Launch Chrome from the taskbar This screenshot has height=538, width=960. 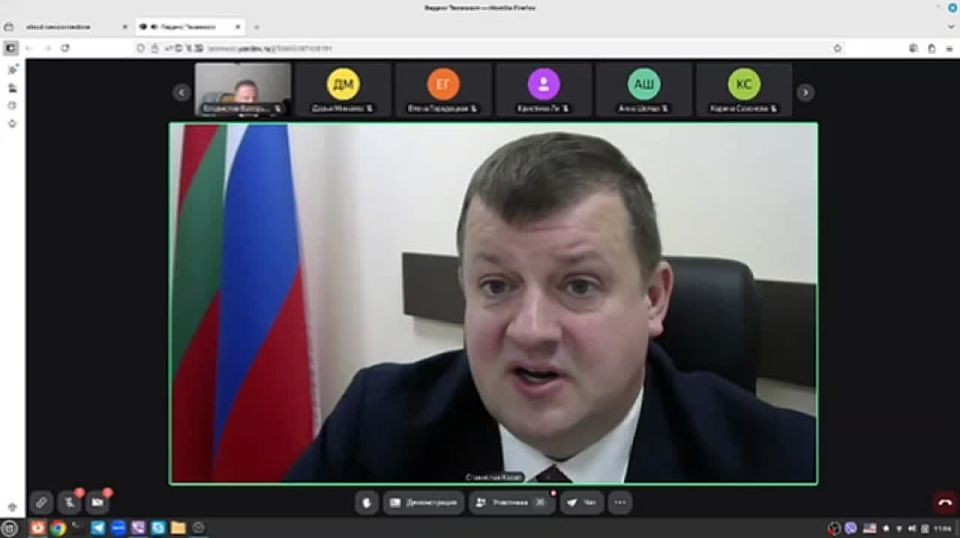pyautogui.click(x=58, y=527)
